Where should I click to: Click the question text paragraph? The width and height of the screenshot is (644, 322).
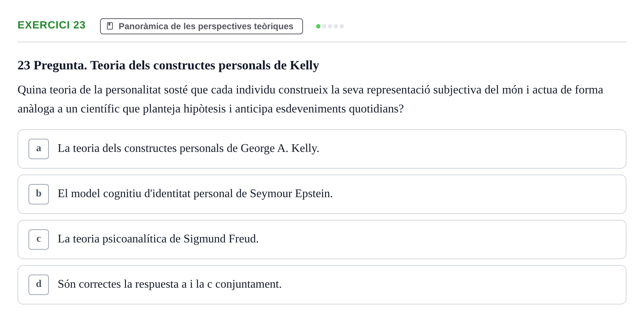(x=310, y=99)
